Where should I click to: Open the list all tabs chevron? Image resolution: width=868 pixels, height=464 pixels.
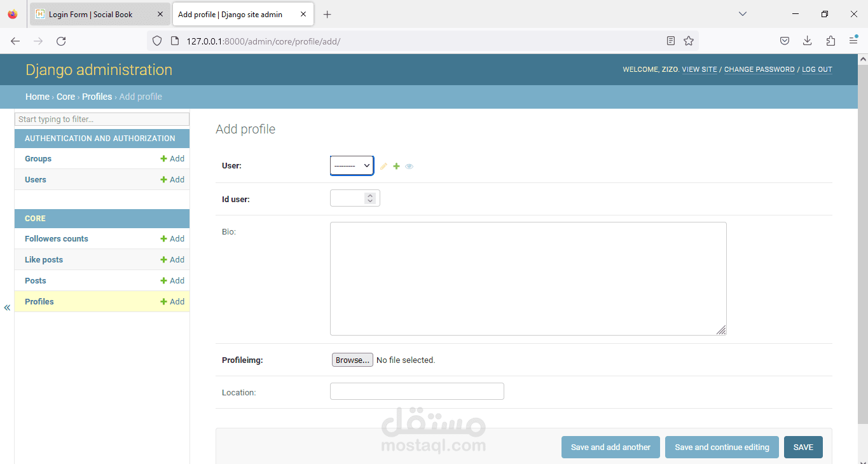click(x=743, y=14)
